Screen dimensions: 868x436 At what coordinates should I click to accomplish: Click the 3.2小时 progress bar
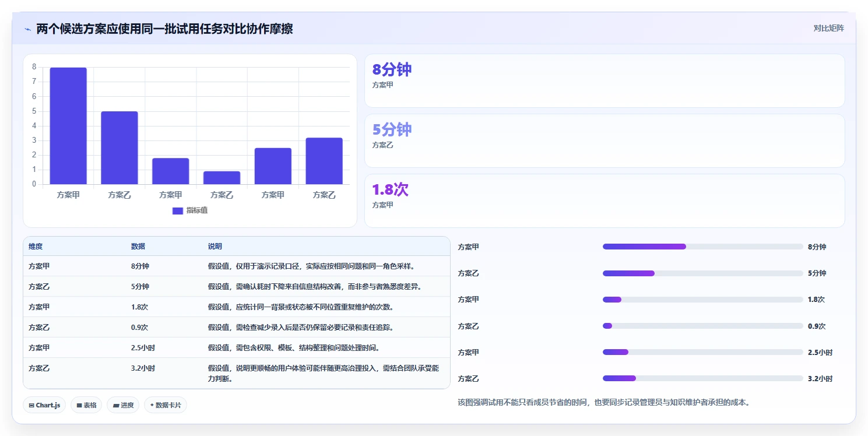click(703, 378)
